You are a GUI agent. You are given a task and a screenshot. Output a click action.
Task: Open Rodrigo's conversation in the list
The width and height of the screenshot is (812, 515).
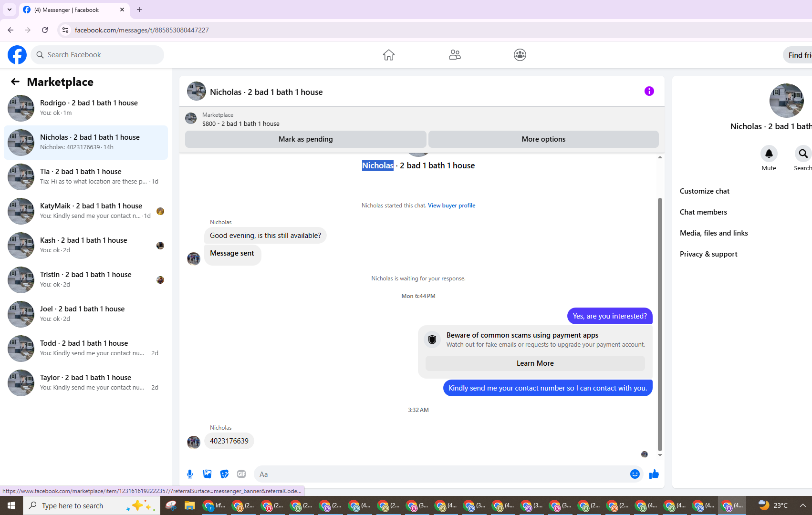(x=86, y=108)
